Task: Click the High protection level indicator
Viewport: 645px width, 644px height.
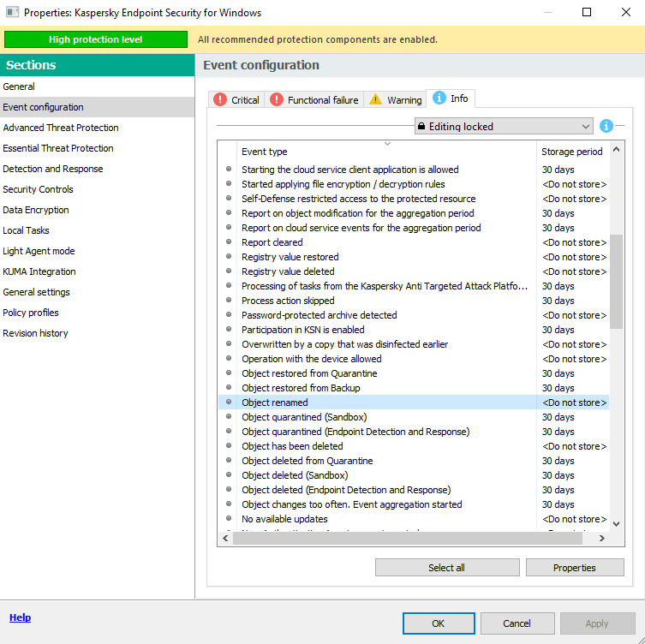Action: 95,39
